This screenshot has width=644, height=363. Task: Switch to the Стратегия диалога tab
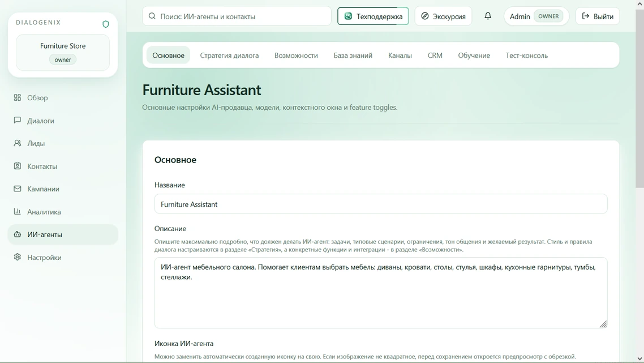[229, 55]
